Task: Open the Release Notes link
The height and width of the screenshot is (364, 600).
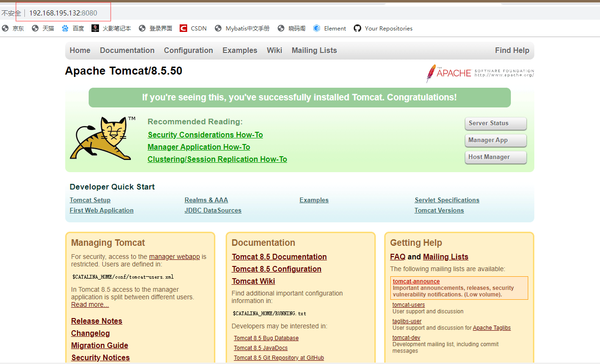Action: pyautogui.click(x=97, y=321)
